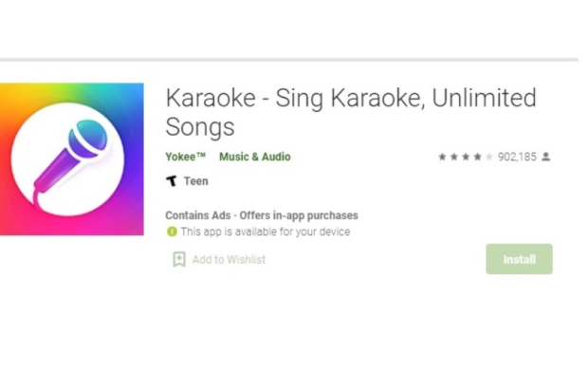Click the Karaoke - Sing Karaoke app title
This screenshot has width=588, height=392.
point(350,111)
